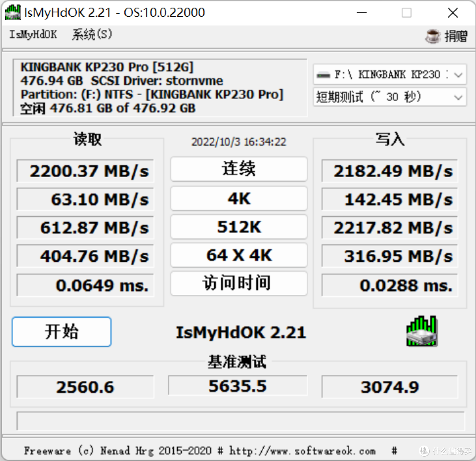Image resolution: width=476 pixels, height=461 pixels.
Task: Click the Partition: (F:) NTFS info line
Action: point(152,94)
